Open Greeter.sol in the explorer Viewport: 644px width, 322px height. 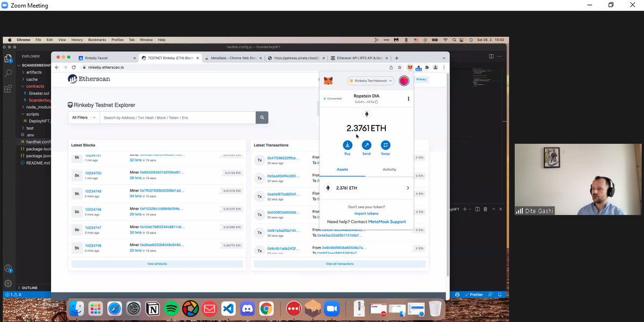coord(39,93)
